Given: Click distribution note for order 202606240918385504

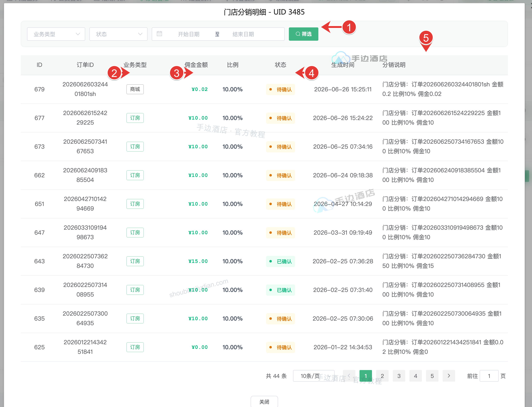Looking at the screenshot, I should pos(442,175).
